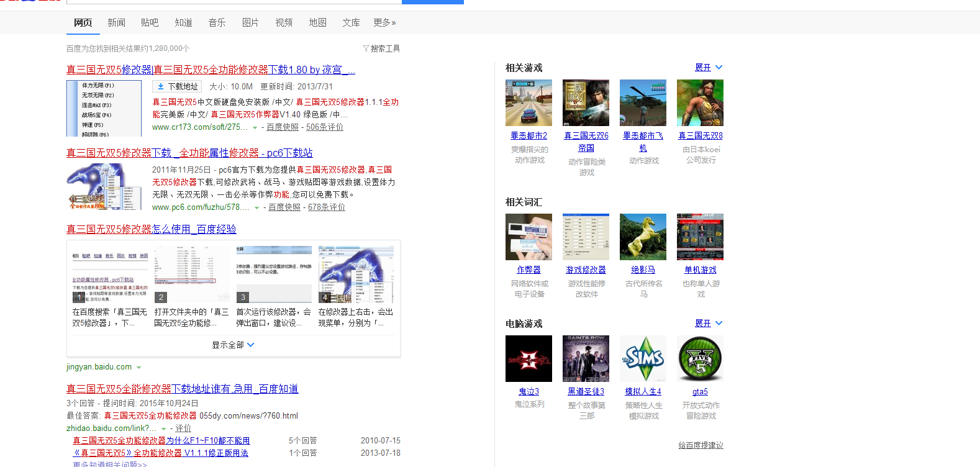Click the pc6 result thumbnail image
980x467 pixels.
[104, 186]
